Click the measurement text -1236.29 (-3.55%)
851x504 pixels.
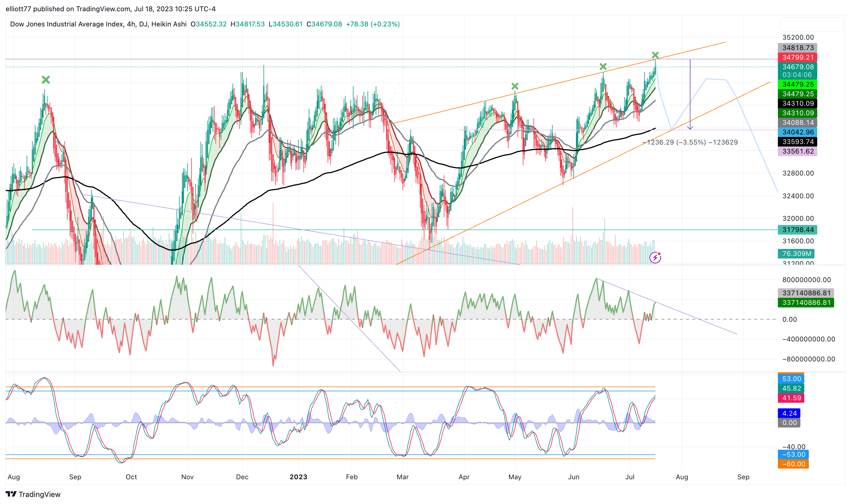[x=674, y=142]
